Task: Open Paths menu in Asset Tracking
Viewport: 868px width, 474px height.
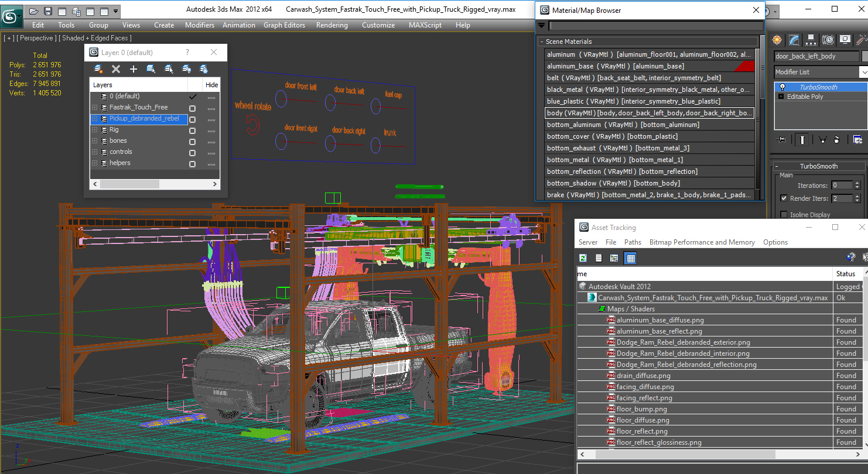Action: [633, 242]
